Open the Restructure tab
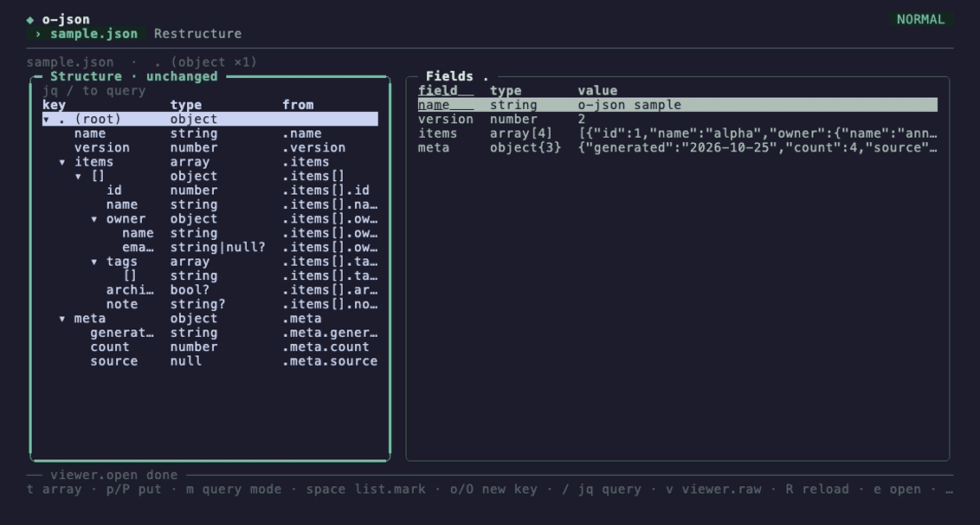Screen dimensions: 980x525 point(197,34)
